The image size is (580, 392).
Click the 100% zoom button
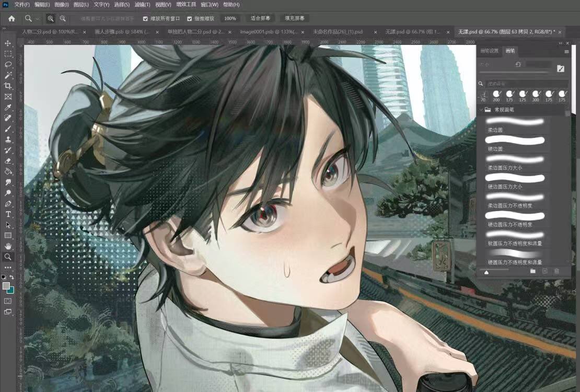click(230, 18)
